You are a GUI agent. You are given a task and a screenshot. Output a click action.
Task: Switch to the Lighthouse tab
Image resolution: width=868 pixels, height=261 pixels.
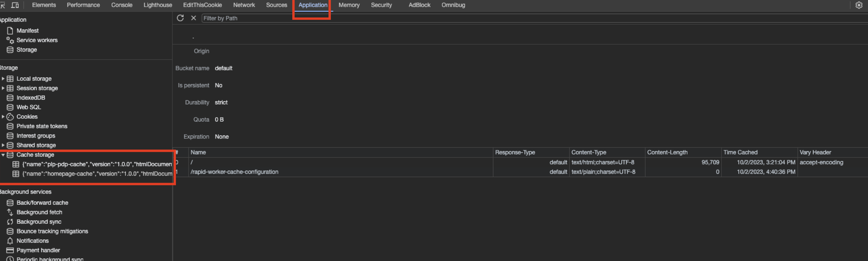158,5
